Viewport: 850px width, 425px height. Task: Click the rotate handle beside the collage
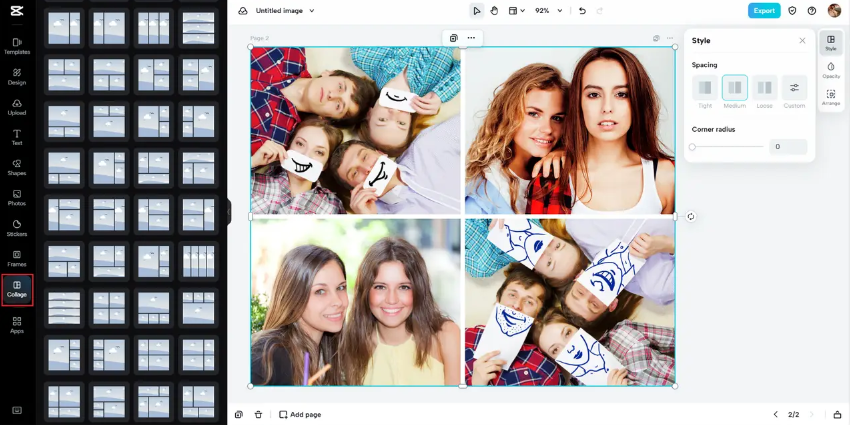coord(691,216)
